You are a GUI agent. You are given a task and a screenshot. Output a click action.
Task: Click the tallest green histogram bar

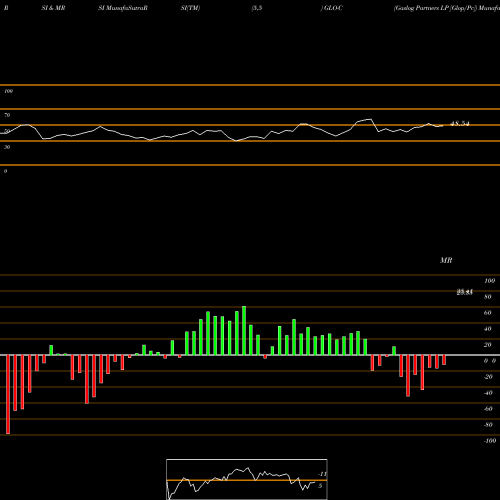coord(244,331)
